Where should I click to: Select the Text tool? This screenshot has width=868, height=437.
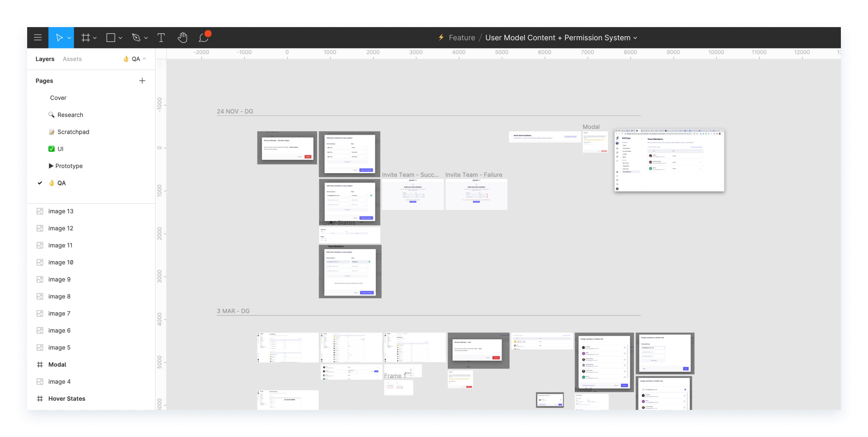pyautogui.click(x=161, y=38)
